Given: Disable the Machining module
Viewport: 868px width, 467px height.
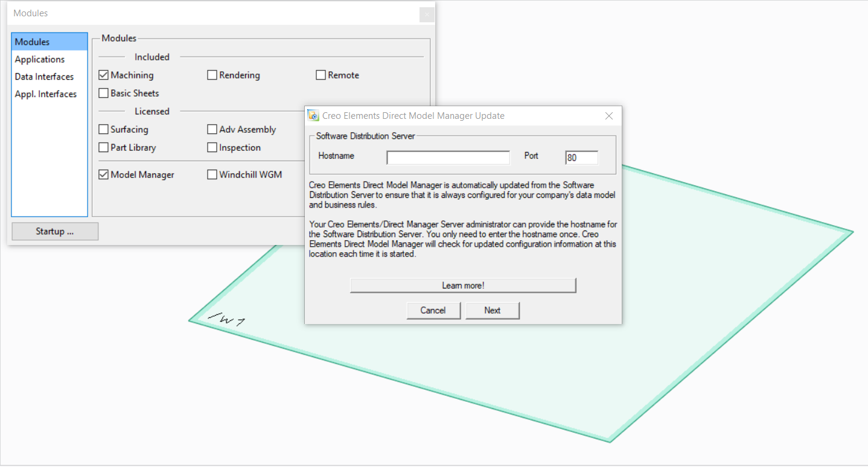Looking at the screenshot, I should point(103,74).
